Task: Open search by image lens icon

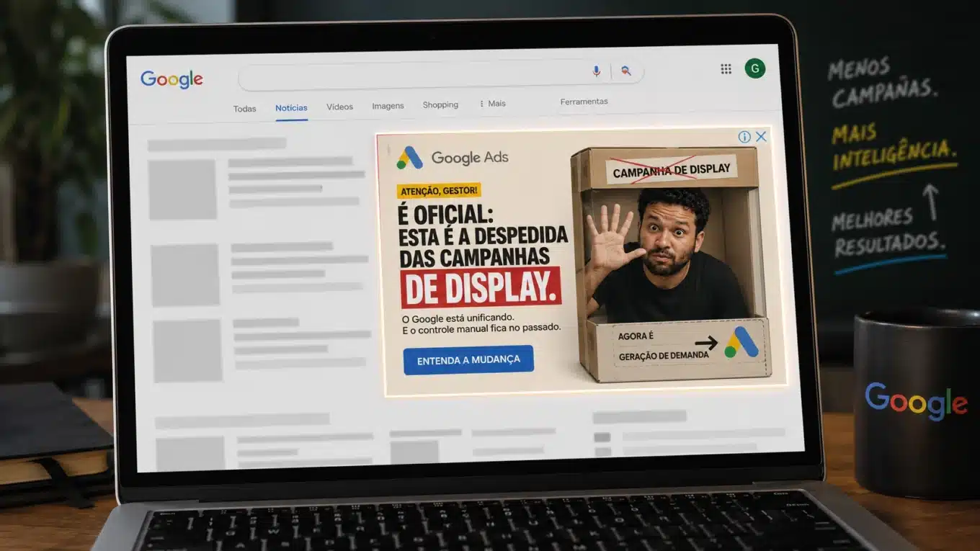Action: coord(626,71)
